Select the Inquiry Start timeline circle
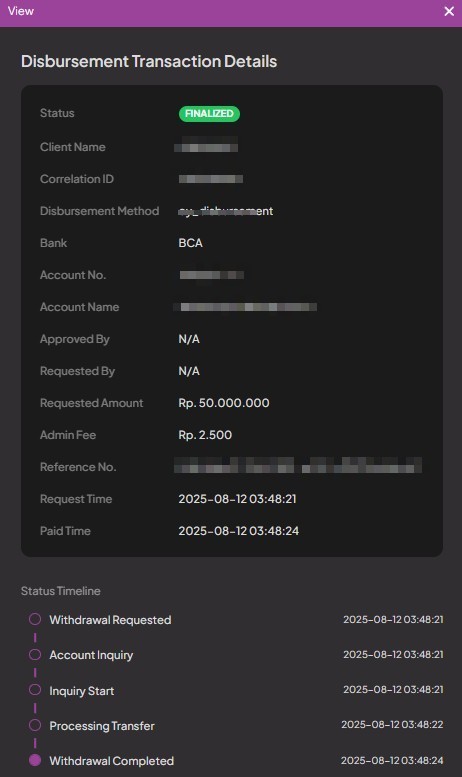Image resolution: width=462 pixels, height=777 pixels. click(35, 689)
